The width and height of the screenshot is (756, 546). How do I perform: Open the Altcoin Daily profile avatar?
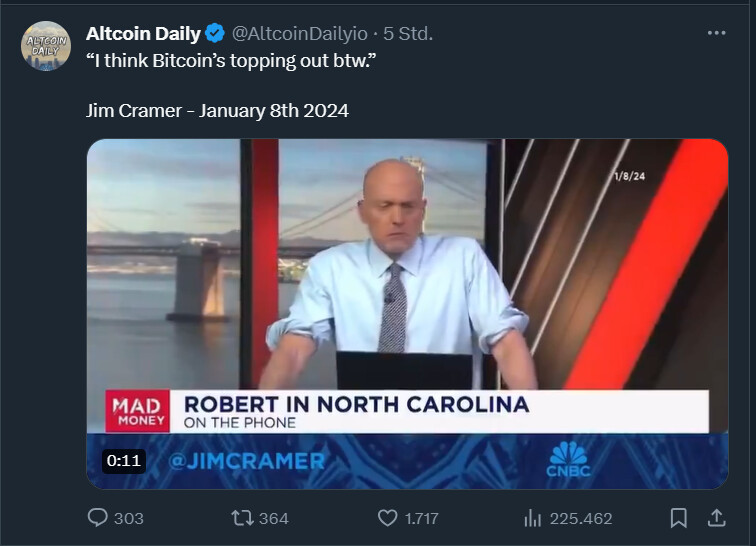coord(46,46)
